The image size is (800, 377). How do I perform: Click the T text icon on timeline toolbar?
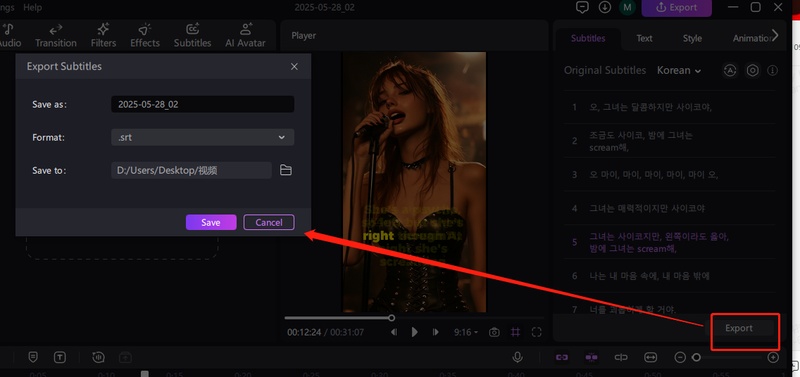60,357
